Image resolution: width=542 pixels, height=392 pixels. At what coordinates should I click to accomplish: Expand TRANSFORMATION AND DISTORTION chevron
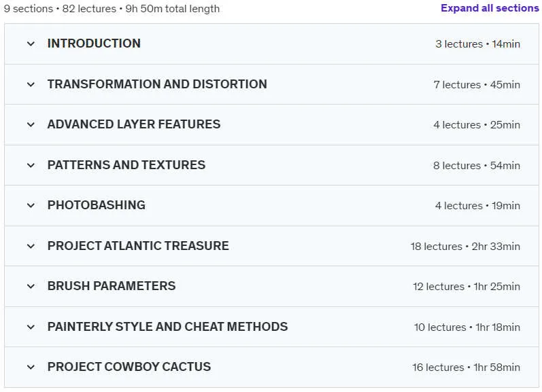click(x=31, y=85)
